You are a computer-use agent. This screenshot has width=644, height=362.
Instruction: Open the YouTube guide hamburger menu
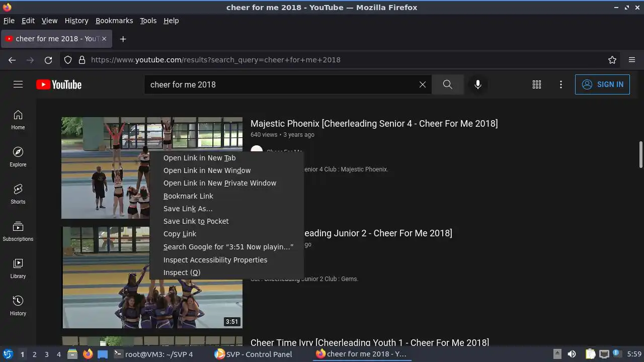[18, 84]
